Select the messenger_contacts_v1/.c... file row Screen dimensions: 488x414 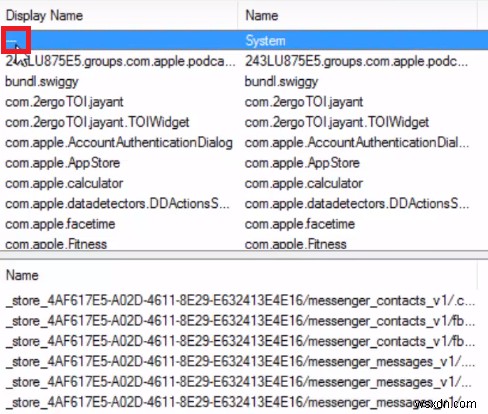click(241, 301)
